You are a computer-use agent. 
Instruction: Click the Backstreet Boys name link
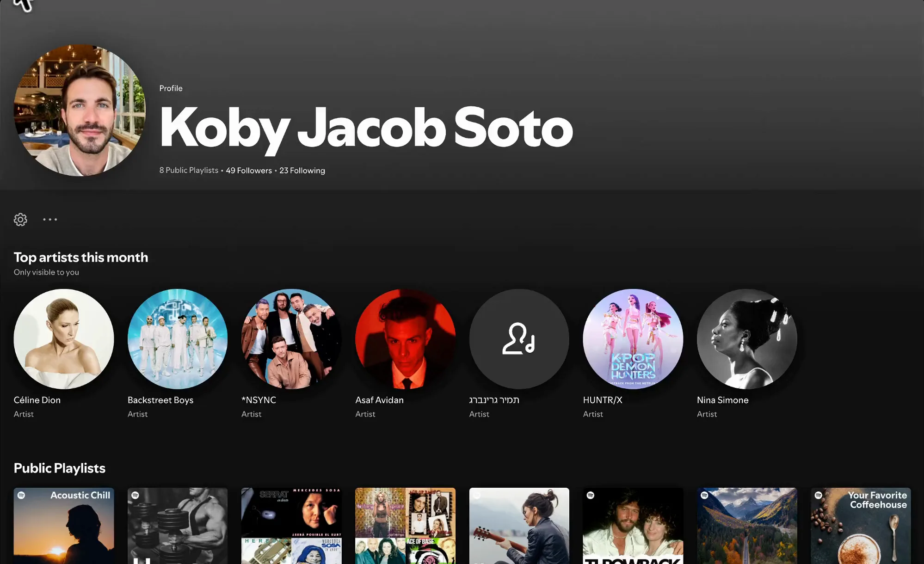coord(160,400)
